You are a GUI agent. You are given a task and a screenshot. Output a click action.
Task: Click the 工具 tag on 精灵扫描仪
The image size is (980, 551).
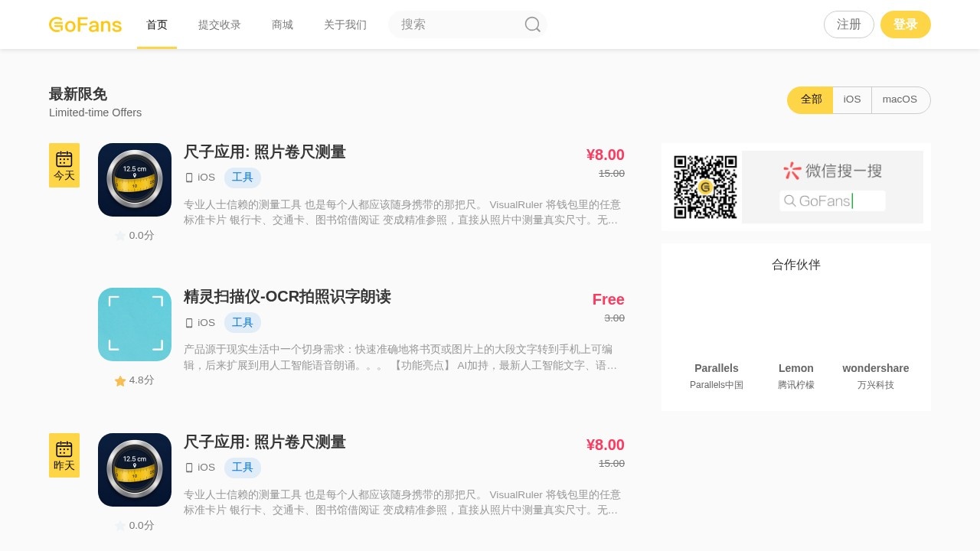click(x=243, y=322)
